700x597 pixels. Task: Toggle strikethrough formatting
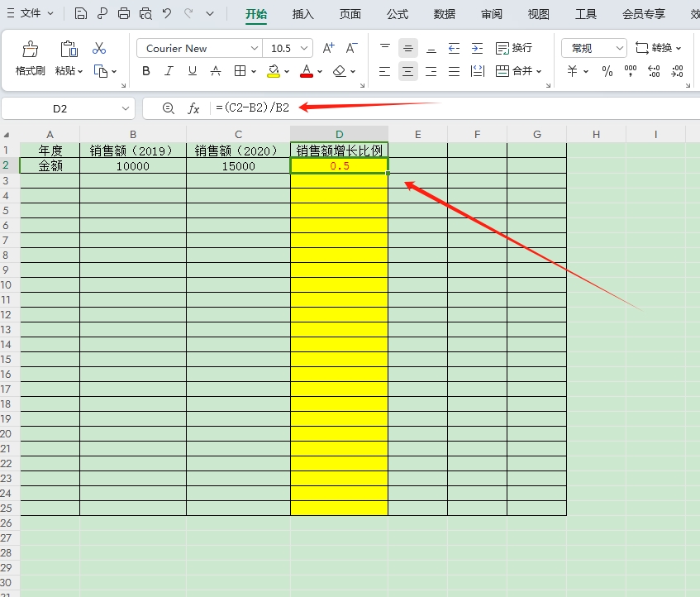pos(216,71)
